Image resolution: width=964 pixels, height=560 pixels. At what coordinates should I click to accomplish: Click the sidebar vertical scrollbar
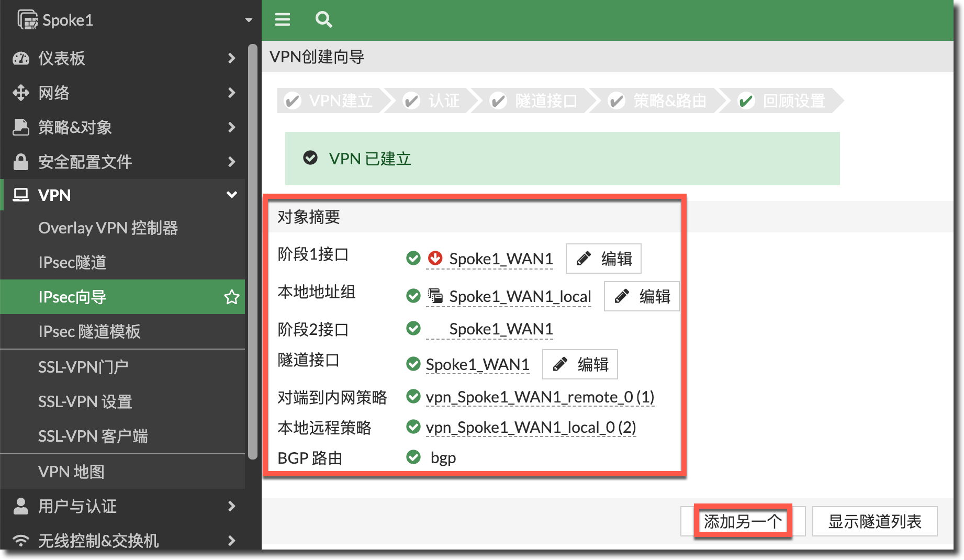[x=253, y=251]
